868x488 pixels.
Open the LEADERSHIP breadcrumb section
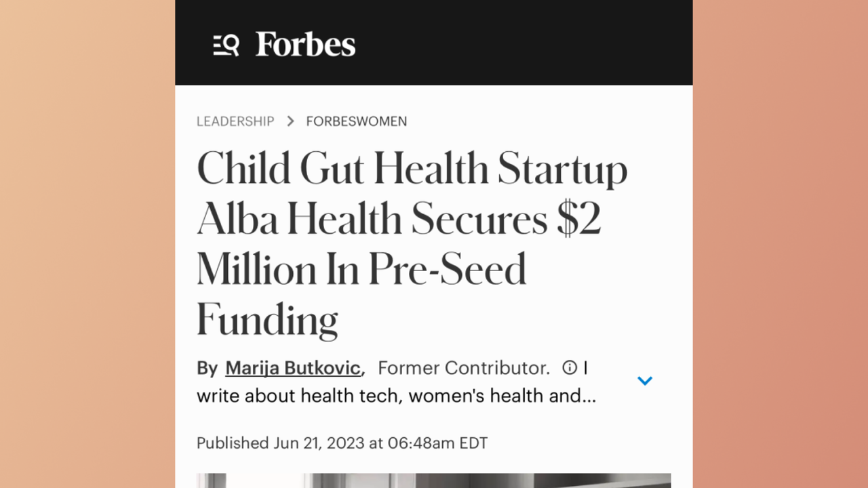pos(235,121)
